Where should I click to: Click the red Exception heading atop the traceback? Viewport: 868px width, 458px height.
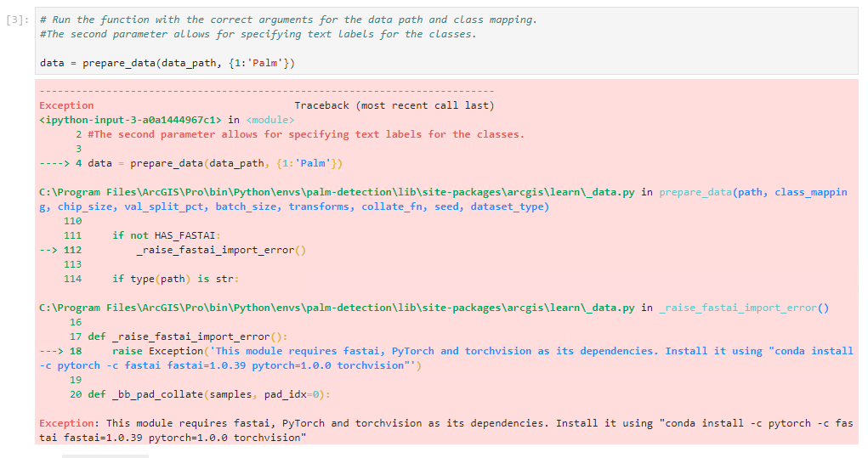click(x=66, y=105)
